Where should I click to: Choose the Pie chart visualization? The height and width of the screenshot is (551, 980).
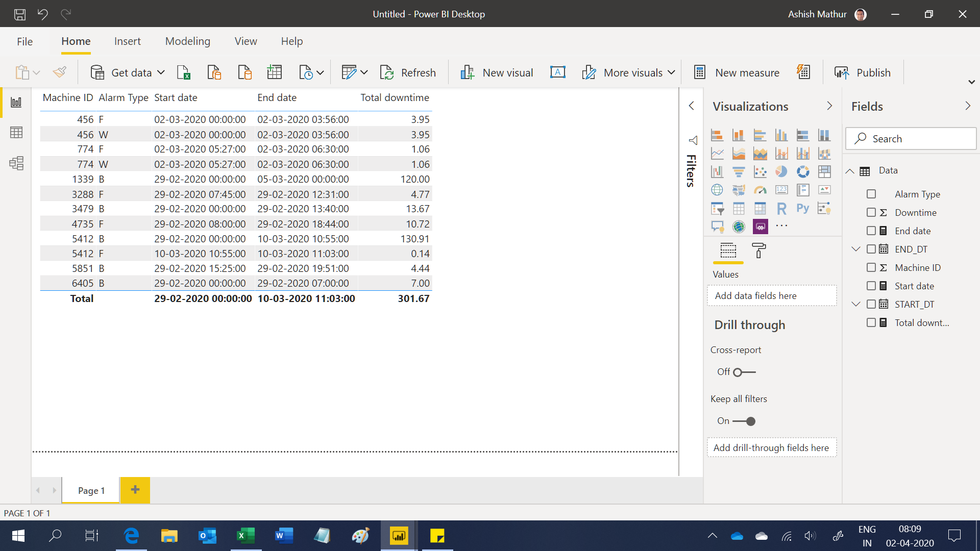tap(781, 171)
